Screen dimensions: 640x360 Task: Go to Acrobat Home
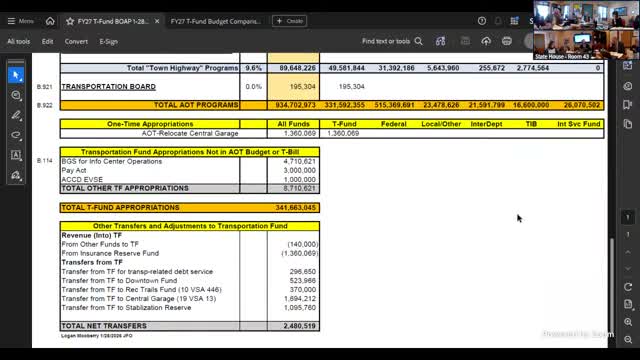pyautogui.click(x=50, y=21)
